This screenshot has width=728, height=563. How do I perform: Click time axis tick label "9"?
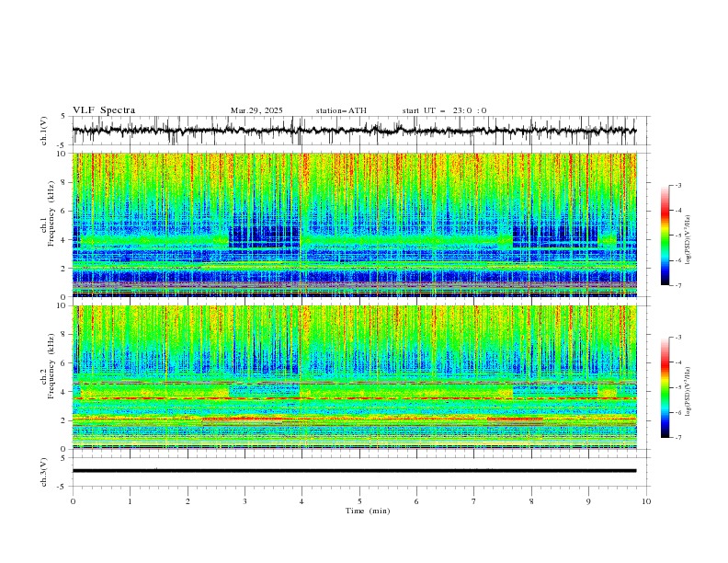(588, 501)
